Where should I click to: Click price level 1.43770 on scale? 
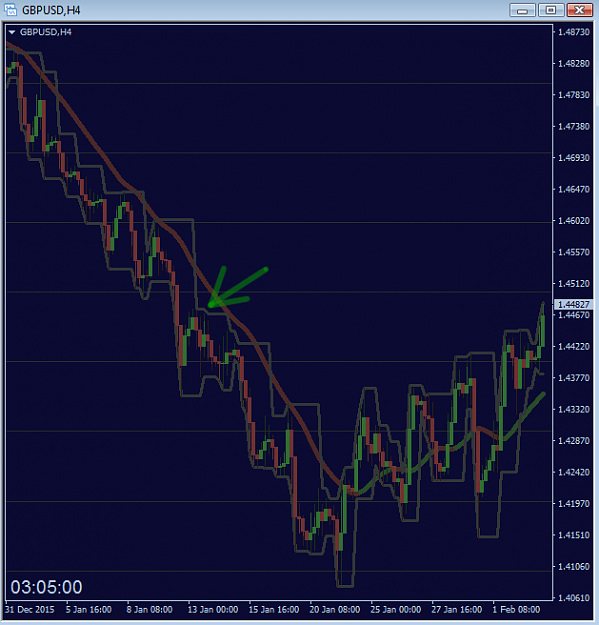coord(573,378)
